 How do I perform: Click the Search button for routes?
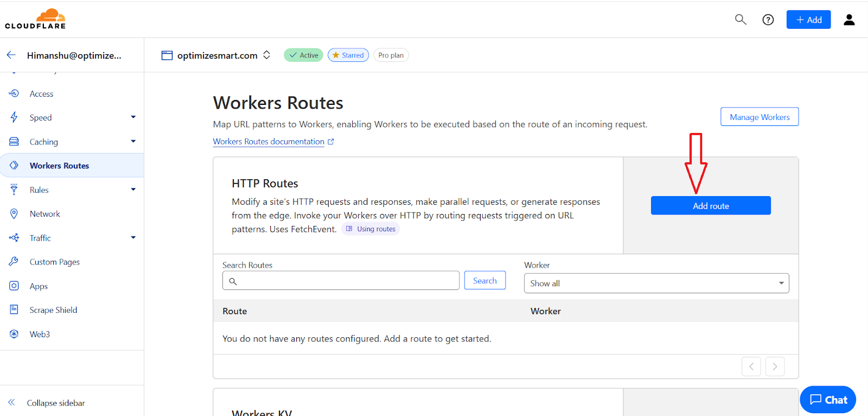click(485, 280)
